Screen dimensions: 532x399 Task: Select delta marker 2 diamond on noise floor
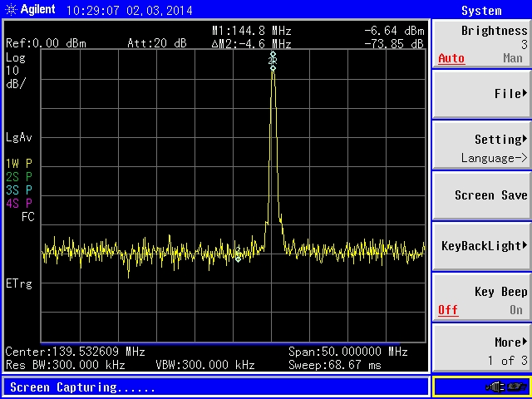tap(239, 257)
